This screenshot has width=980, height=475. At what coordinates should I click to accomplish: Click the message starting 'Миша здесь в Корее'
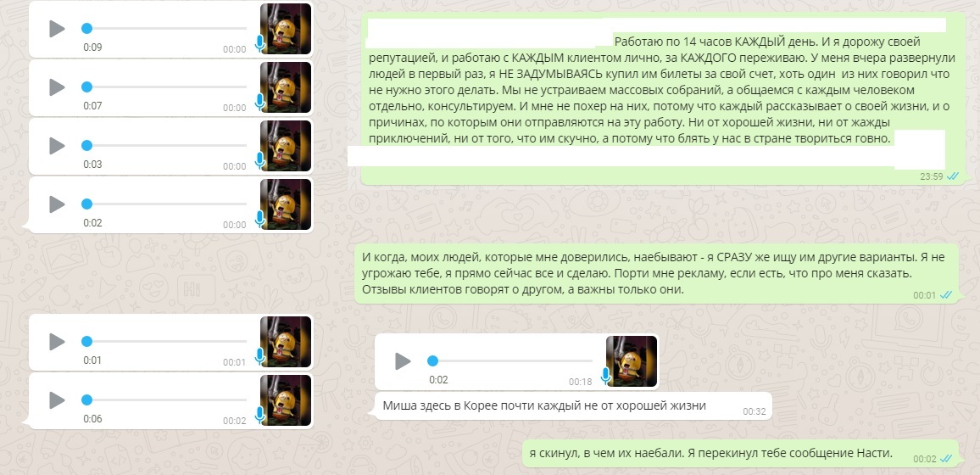pos(543,405)
